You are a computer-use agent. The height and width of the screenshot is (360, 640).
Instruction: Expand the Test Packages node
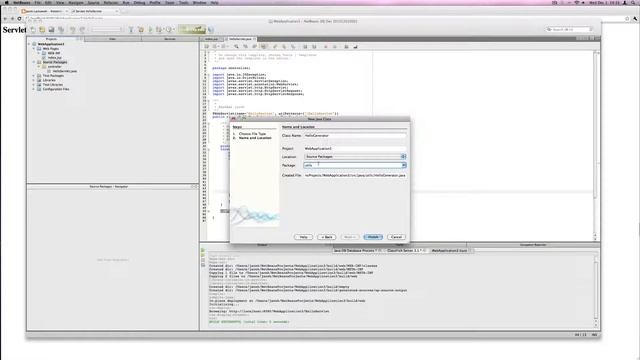34,76
